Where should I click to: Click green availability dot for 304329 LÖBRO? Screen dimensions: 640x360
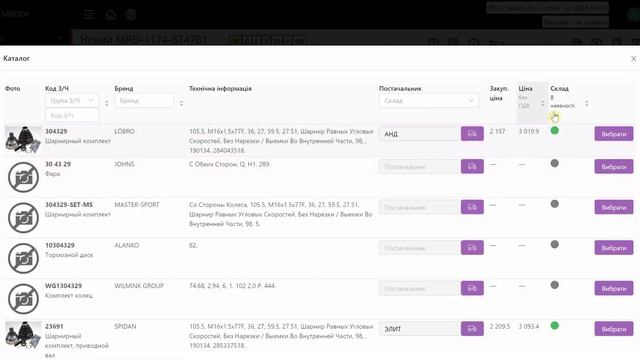pyautogui.click(x=554, y=131)
